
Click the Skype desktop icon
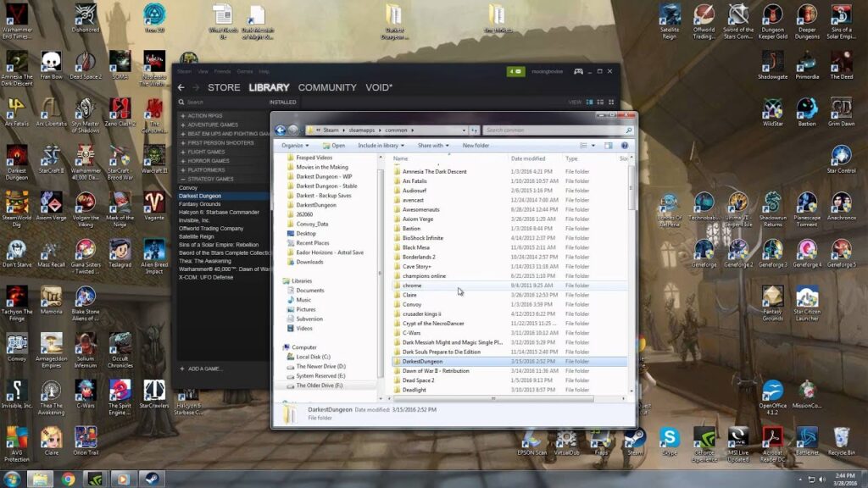click(670, 441)
